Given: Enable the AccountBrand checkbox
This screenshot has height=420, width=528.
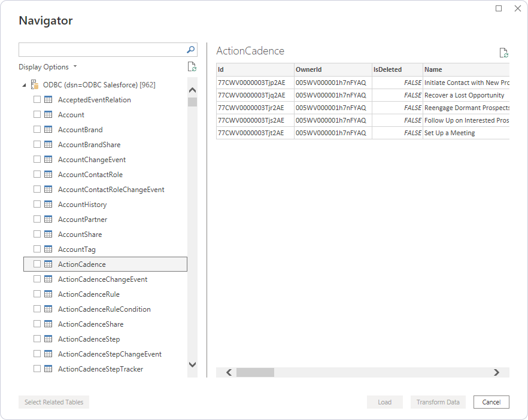Looking at the screenshot, I should pyautogui.click(x=37, y=130).
